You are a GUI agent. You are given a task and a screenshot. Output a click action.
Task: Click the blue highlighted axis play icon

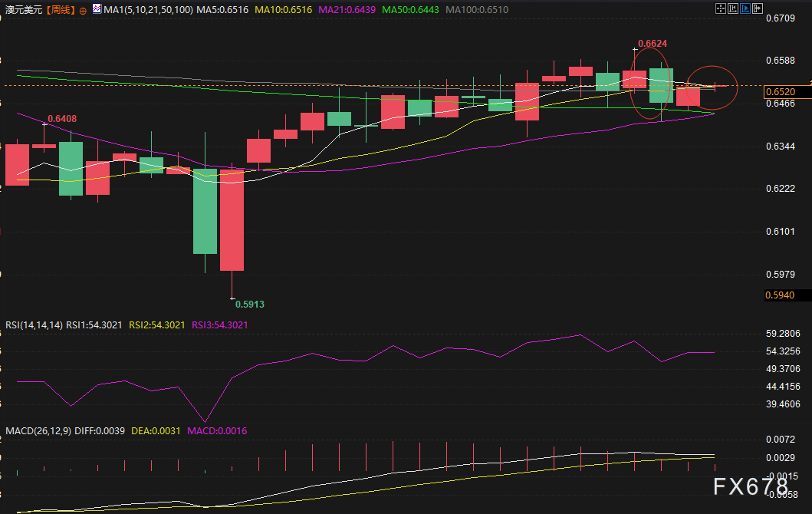[x=745, y=8]
